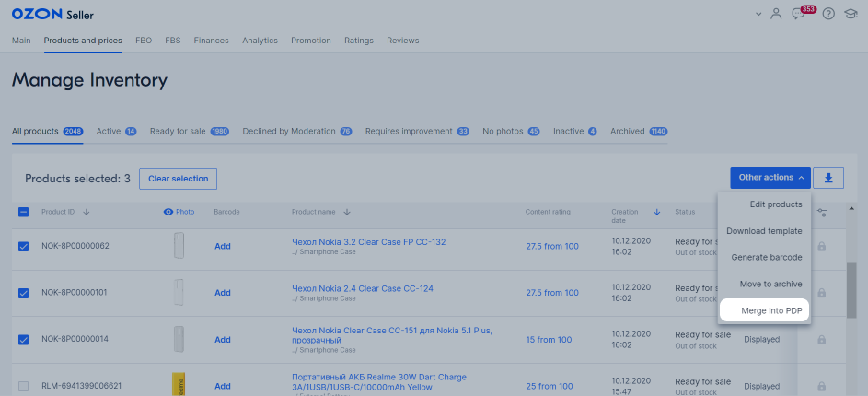Open the 27.5 from 100 rating for Nokia 3.2
The width and height of the screenshot is (868, 396).
(x=552, y=246)
